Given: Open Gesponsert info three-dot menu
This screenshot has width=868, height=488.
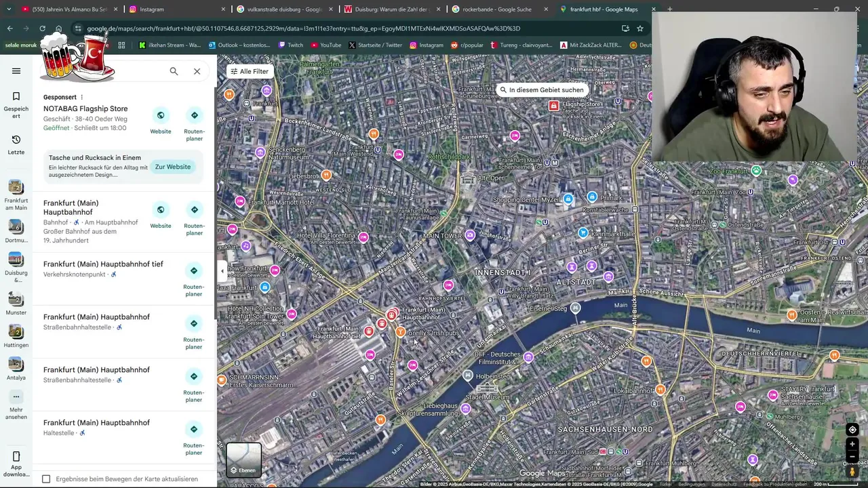Looking at the screenshot, I should (x=82, y=97).
